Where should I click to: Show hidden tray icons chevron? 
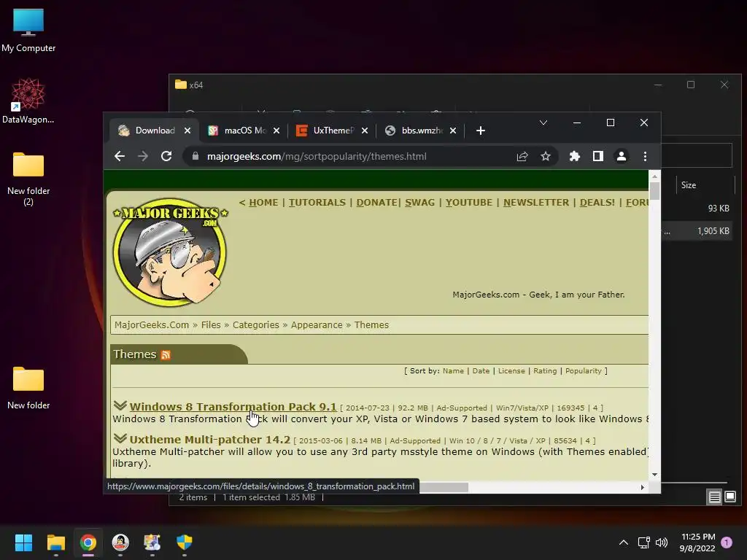(623, 542)
